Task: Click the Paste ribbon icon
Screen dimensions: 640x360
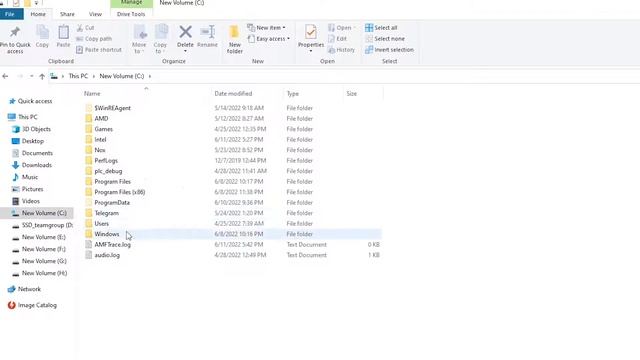Action: click(x=64, y=32)
